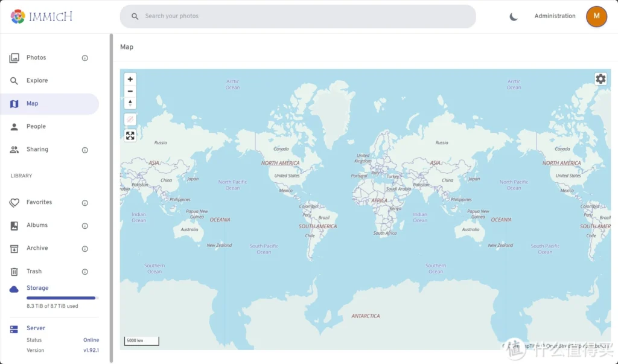Open the Explore section
This screenshot has height=364, width=618.
tap(37, 81)
